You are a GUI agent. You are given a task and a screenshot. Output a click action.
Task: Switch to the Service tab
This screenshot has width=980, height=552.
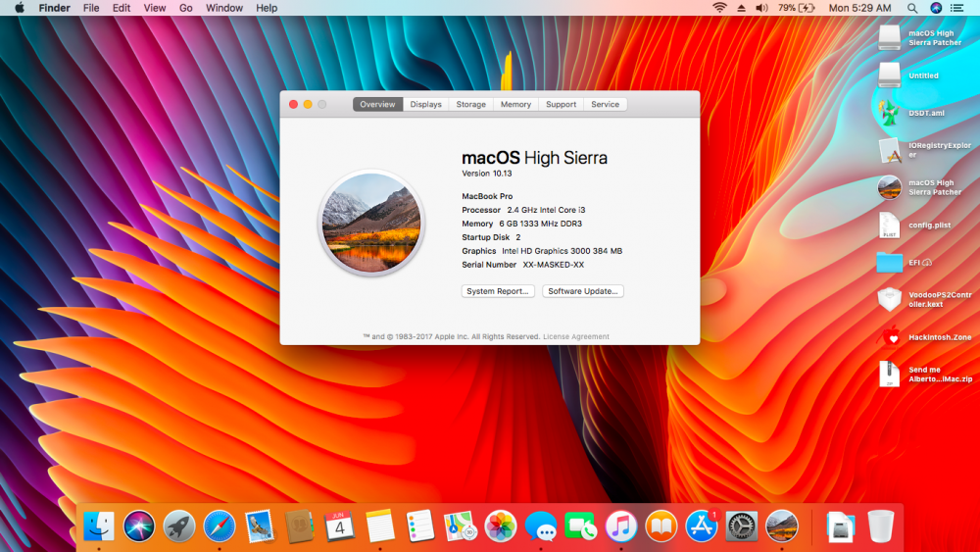[x=605, y=104]
